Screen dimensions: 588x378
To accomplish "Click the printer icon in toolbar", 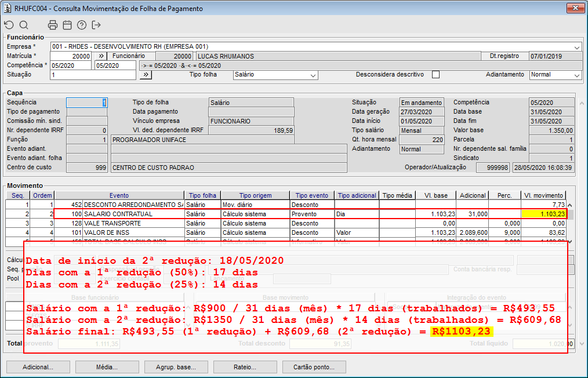I will pos(53,25).
